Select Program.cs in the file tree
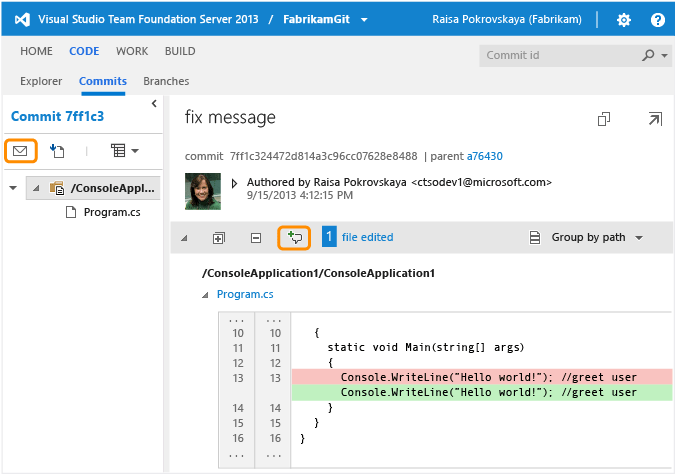The height and width of the screenshot is (474, 675). [x=112, y=212]
